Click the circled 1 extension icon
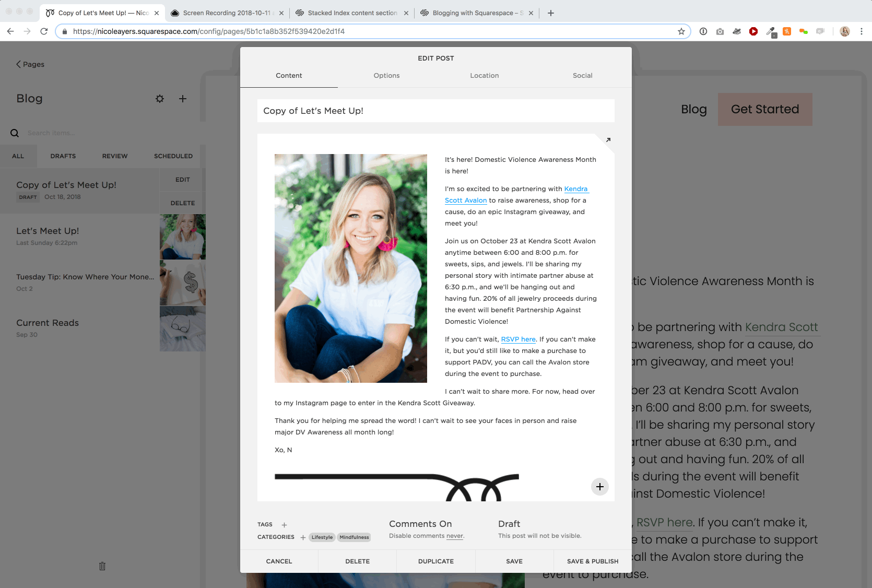 click(703, 31)
